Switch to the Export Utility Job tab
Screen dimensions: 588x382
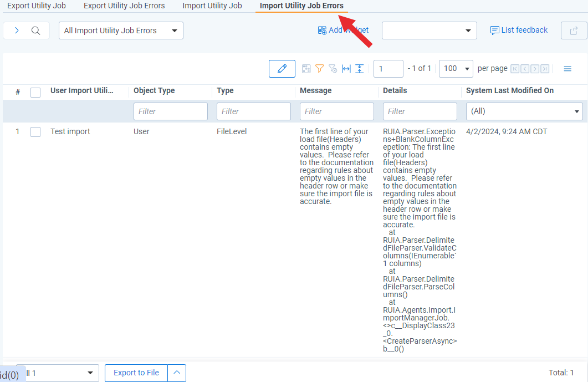pos(37,6)
